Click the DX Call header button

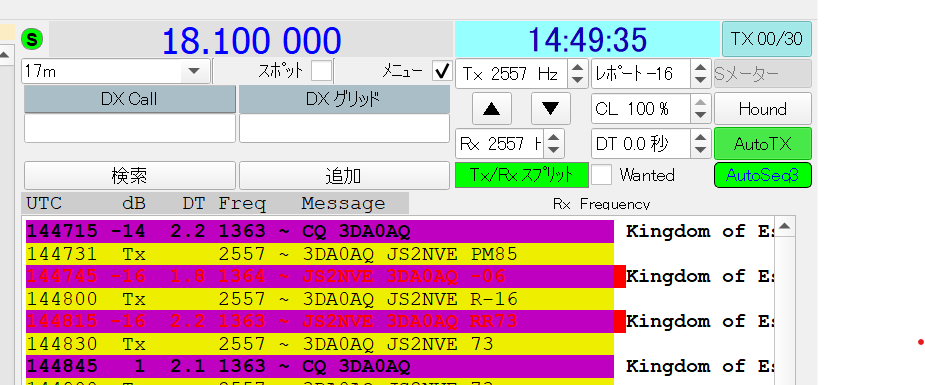coord(130,99)
